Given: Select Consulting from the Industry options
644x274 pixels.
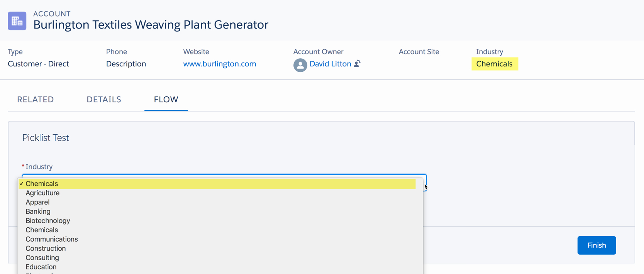Looking at the screenshot, I should (x=42, y=258).
